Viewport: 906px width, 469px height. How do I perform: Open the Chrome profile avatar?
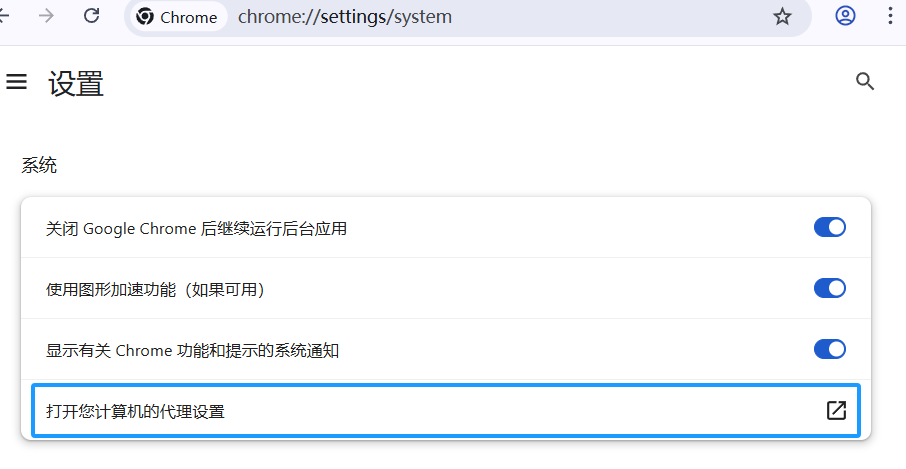coord(846,16)
